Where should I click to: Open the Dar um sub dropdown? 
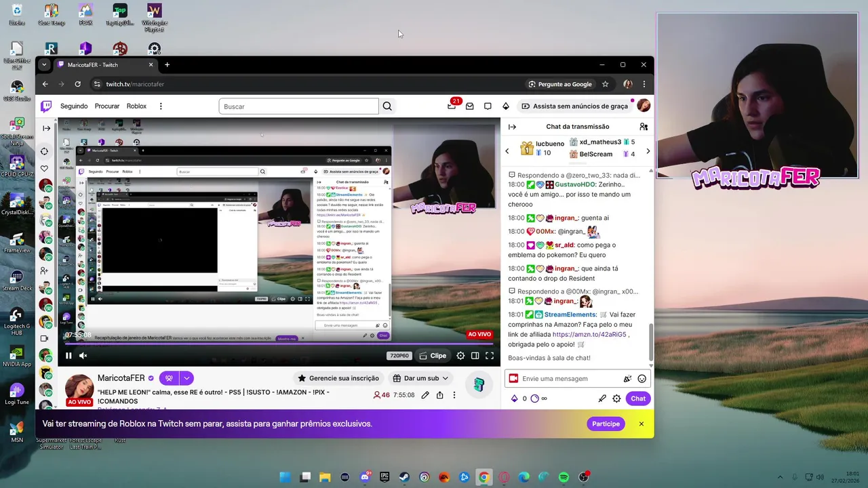pos(420,378)
